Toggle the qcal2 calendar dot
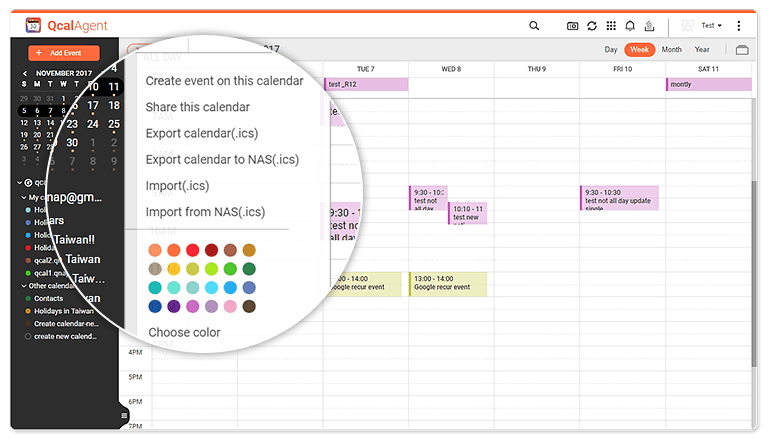768x439 pixels. tap(28, 261)
